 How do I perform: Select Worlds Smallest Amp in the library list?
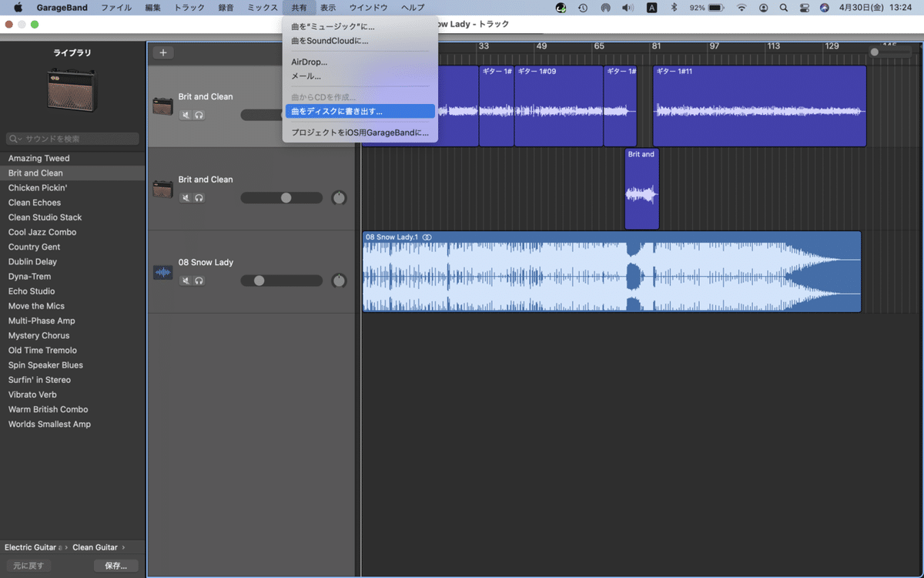[x=72, y=424]
